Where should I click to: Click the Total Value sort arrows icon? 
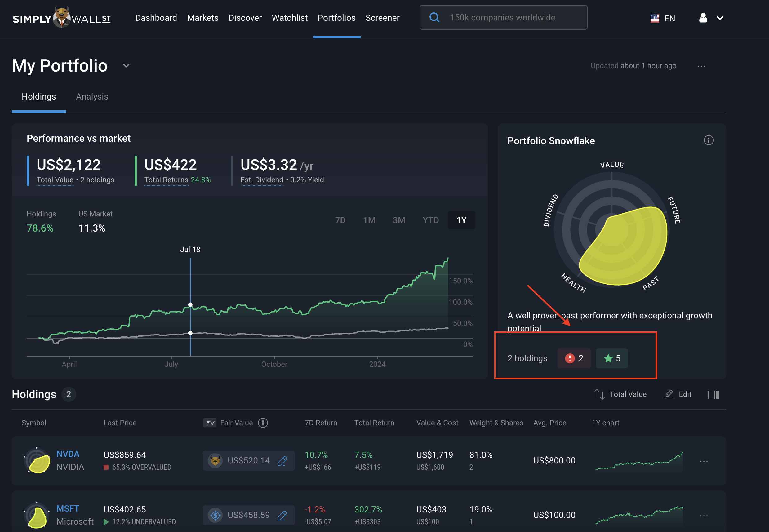pyautogui.click(x=599, y=394)
